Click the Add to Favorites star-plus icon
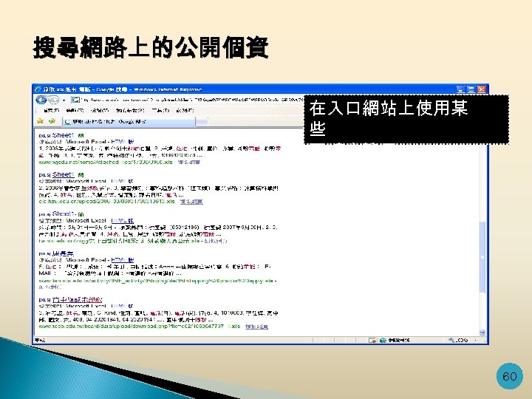Image resolution: width=532 pixels, height=399 pixels. click(x=52, y=121)
